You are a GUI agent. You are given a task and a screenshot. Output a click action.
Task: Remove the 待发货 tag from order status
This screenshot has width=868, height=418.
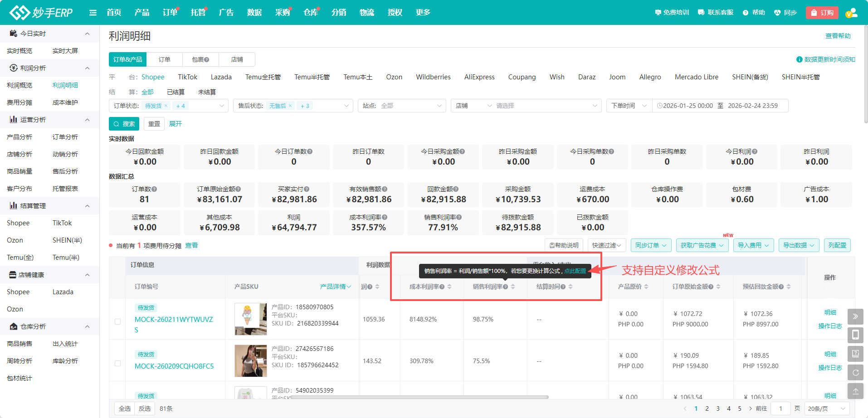tap(166, 106)
